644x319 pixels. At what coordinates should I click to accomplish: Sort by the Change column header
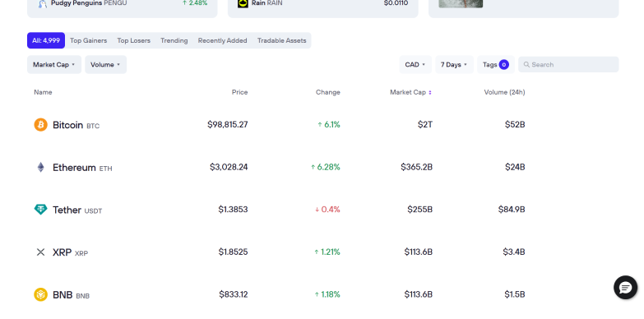click(327, 92)
